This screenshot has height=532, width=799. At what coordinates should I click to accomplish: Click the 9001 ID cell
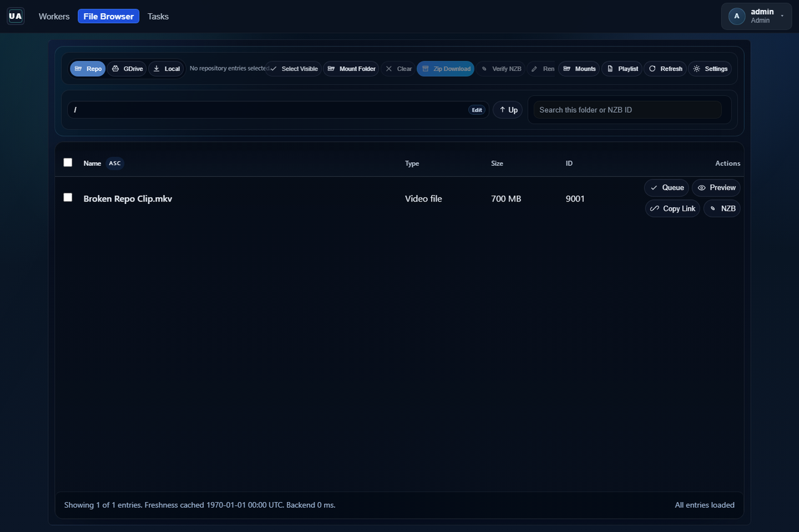pyautogui.click(x=575, y=199)
